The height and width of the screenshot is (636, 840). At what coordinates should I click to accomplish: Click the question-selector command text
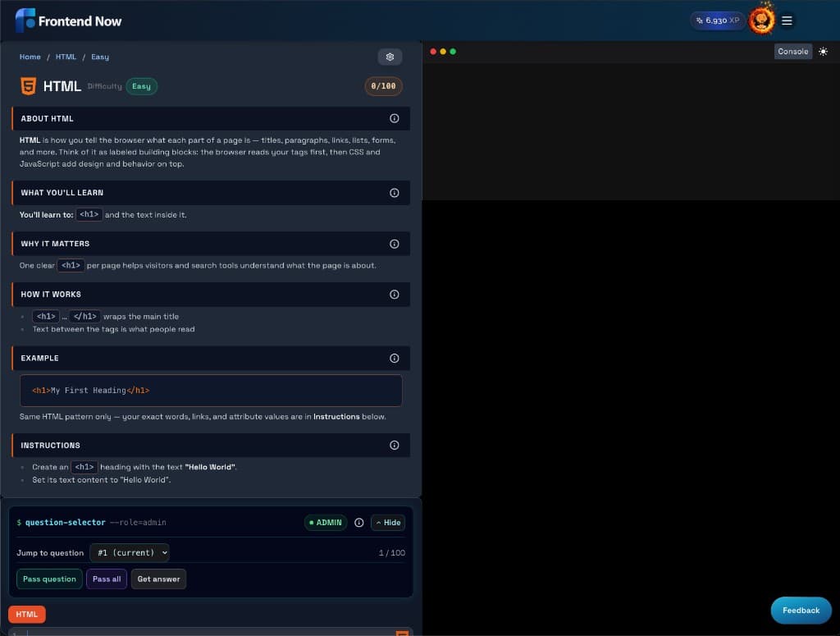[x=66, y=523]
